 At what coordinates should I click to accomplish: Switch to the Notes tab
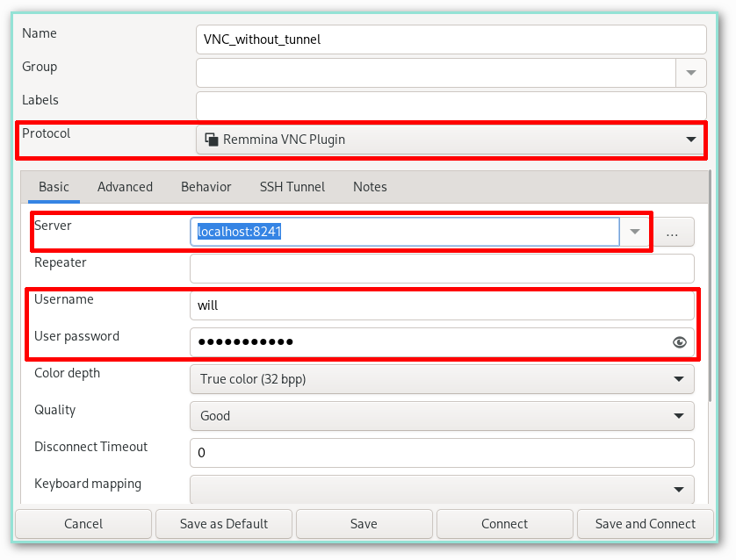(x=369, y=186)
